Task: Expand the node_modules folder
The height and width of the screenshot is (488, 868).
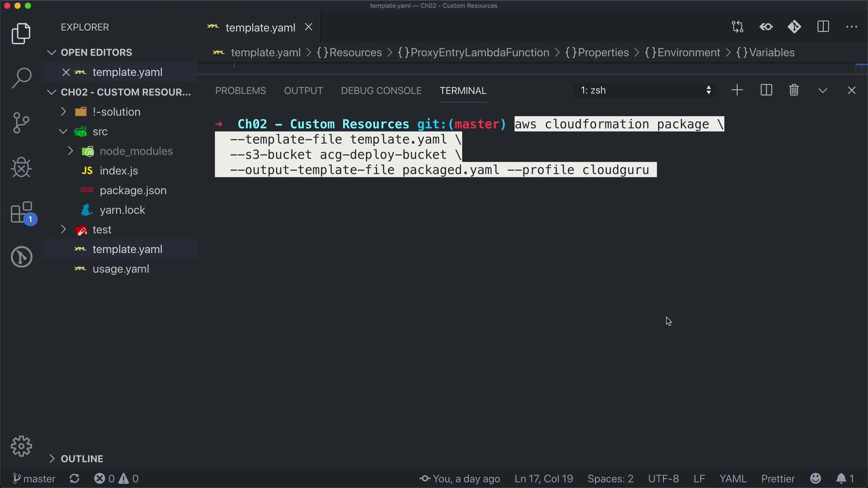Action: point(136,151)
